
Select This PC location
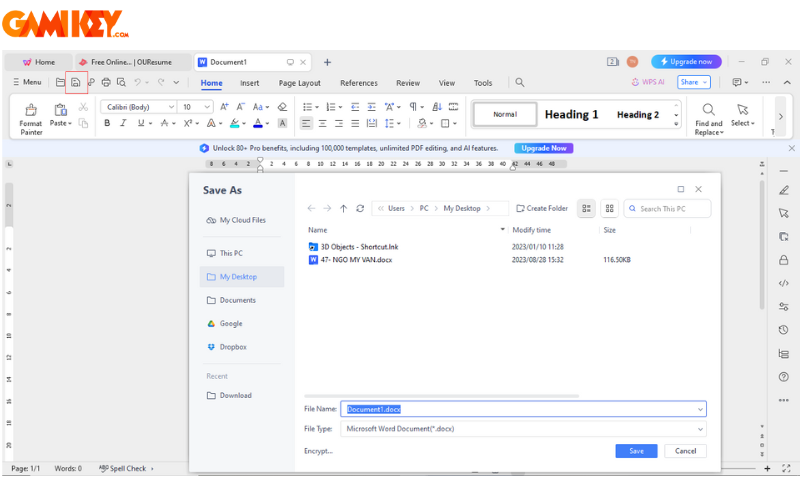point(225,253)
